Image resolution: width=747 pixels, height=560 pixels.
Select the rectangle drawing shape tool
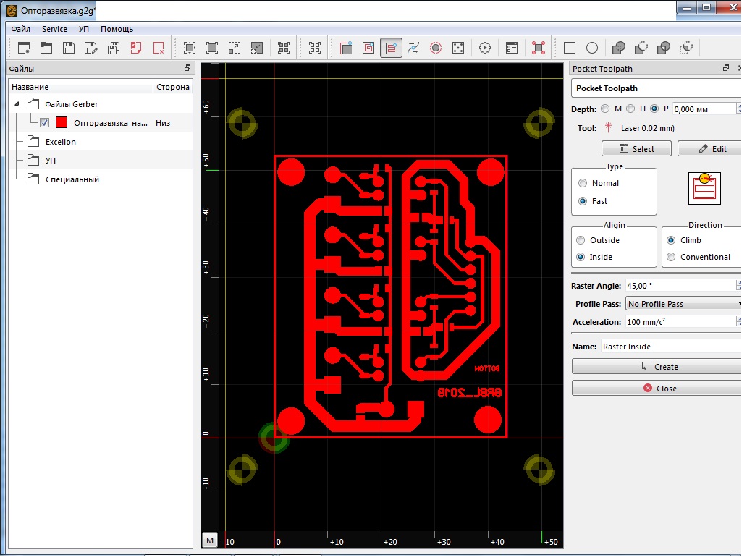pyautogui.click(x=570, y=48)
